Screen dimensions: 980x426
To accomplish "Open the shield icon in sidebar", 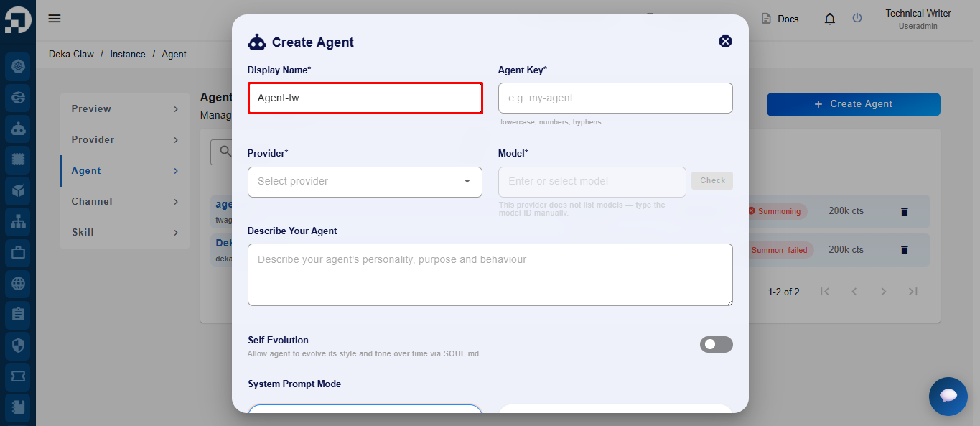I will click(x=18, y=346).
